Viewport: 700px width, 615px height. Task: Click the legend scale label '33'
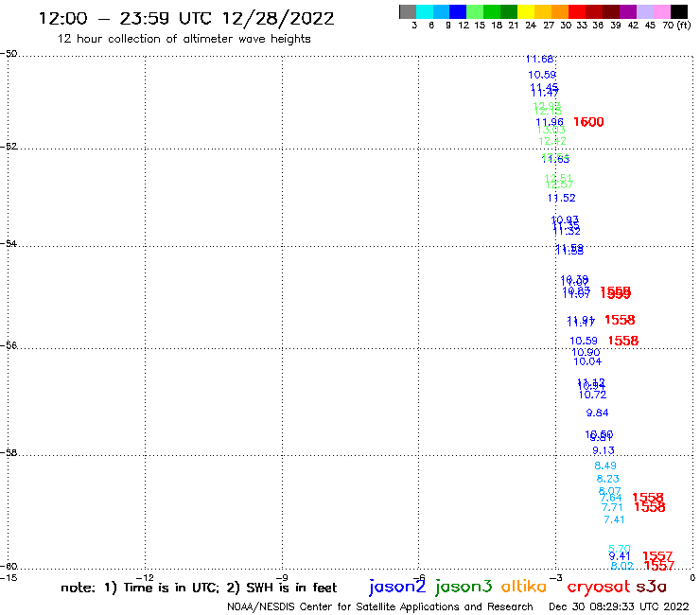581,26
